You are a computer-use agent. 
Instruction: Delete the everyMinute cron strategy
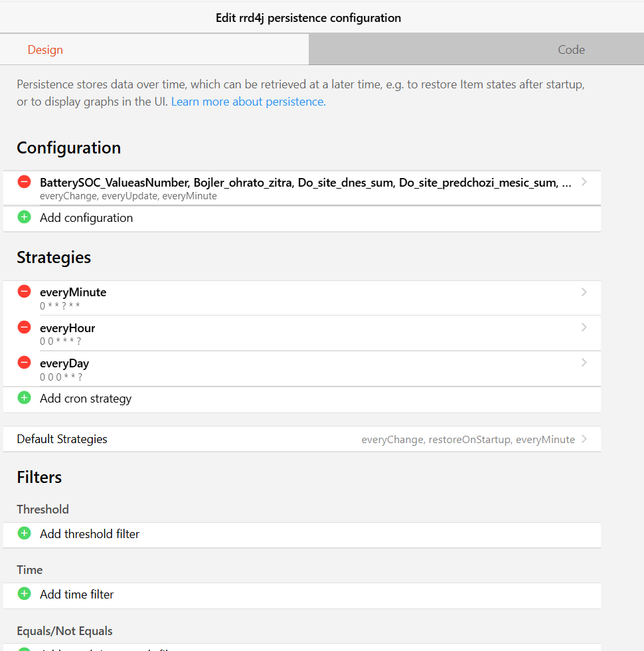pyautogui.click(x=25, y=292)
